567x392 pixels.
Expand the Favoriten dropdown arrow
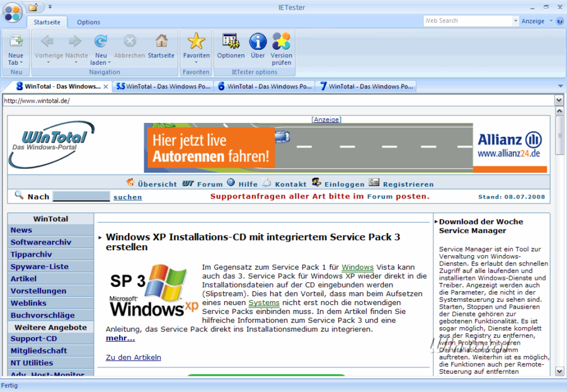click(x=197, y=62)
